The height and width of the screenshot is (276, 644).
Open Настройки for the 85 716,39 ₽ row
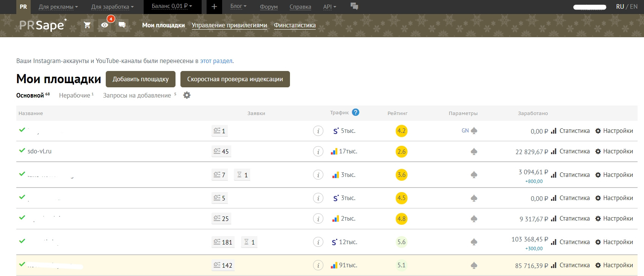coord(614,265)
